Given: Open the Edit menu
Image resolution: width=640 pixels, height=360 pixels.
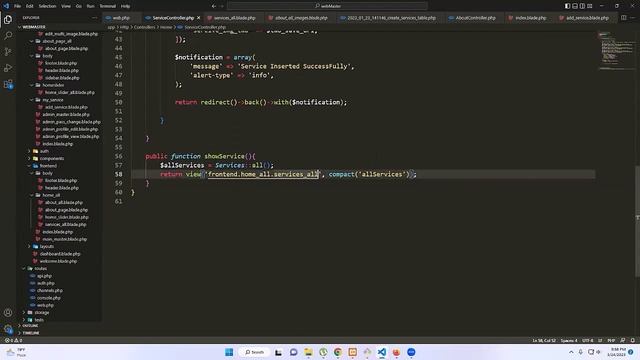Looking at the screenshot, I should [x=29, y=6].
